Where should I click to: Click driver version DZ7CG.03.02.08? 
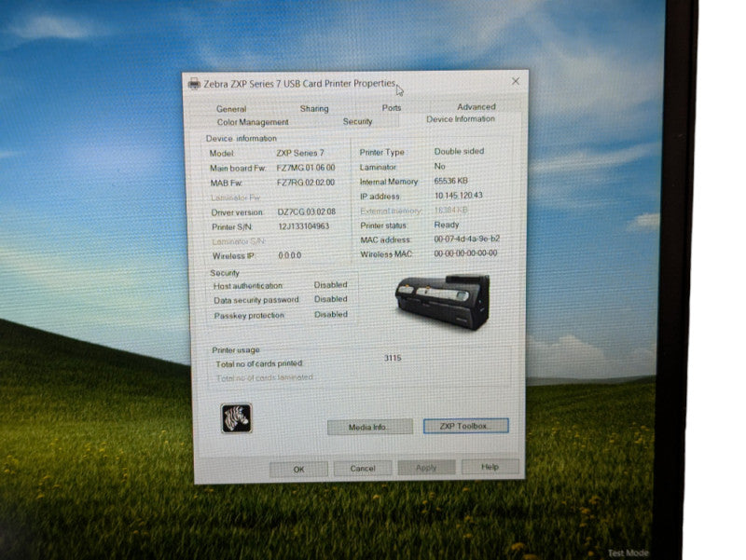point(307,212)
